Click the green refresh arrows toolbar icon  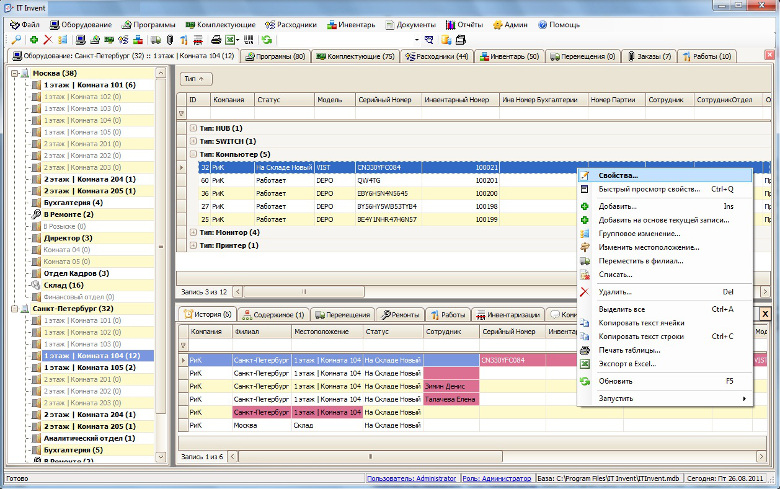(267, 40)
